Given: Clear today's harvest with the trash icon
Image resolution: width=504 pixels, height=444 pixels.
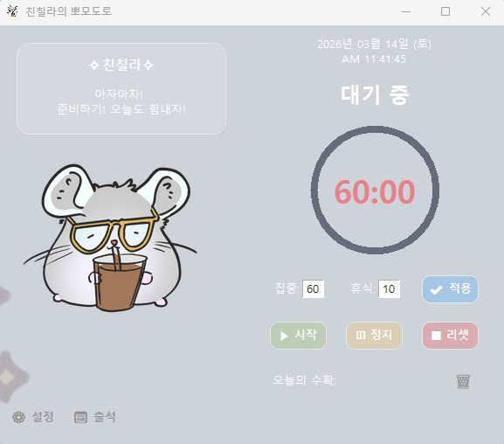Looking at the screenshot, I should pyautogui.click(x=463, y=381).
